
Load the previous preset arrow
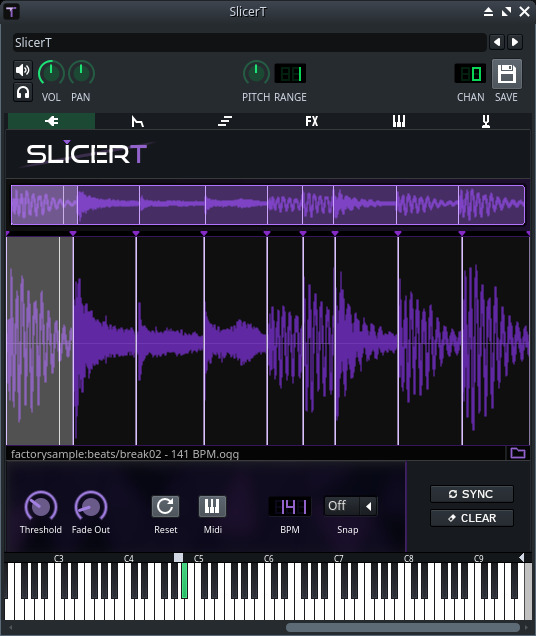pos(497,42)
